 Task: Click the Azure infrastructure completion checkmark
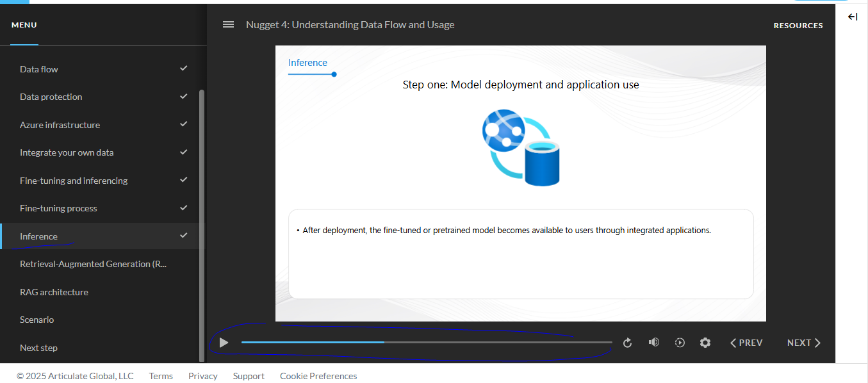coord(184,124)
